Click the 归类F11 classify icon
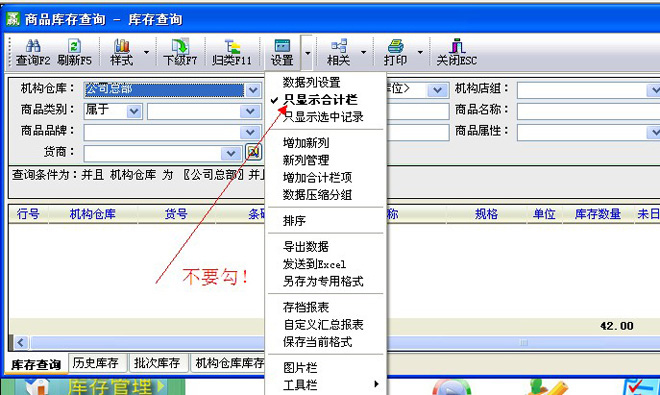This screenshot has width=660, height=395. [232, 45]
